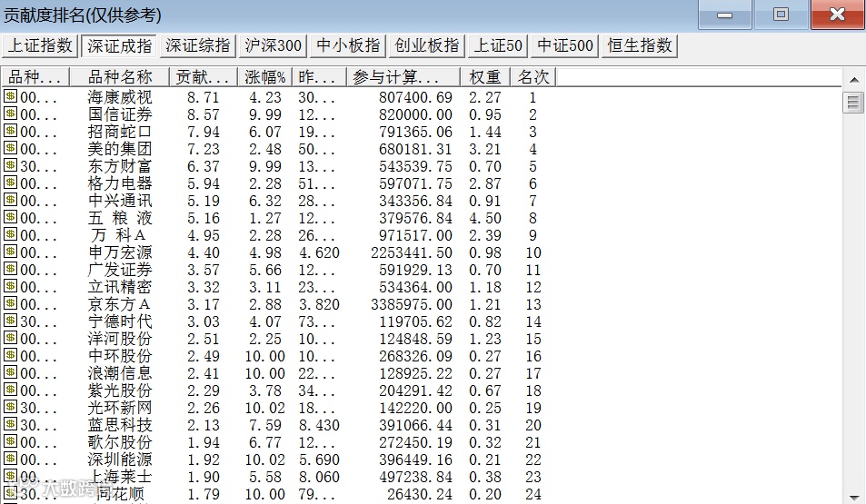Select the 中兴通讯 stock name

pyautogui.click(x=120, y=201)
